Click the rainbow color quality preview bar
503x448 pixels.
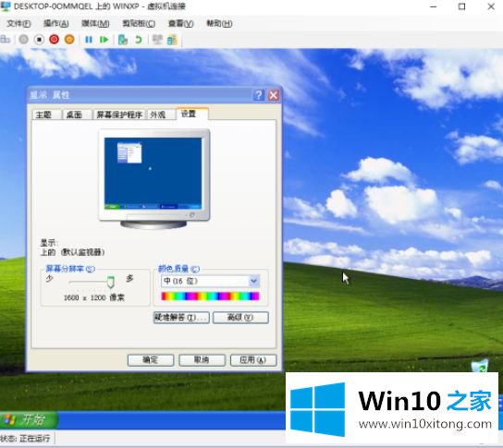pos(210,297)
